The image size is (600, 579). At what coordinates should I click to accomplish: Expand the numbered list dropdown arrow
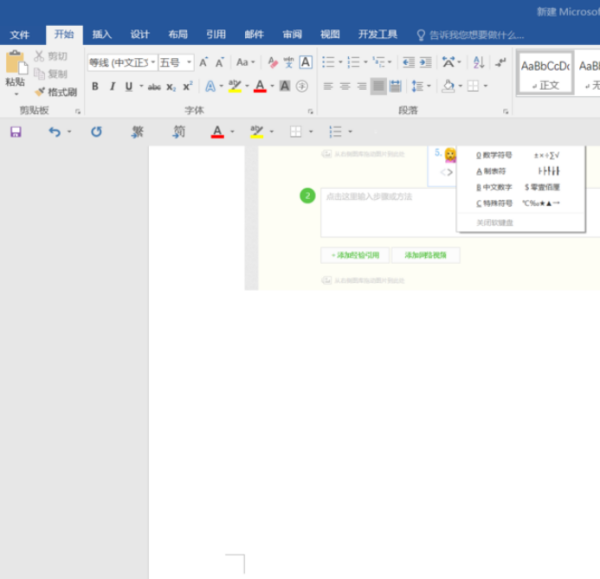point(365,62)
